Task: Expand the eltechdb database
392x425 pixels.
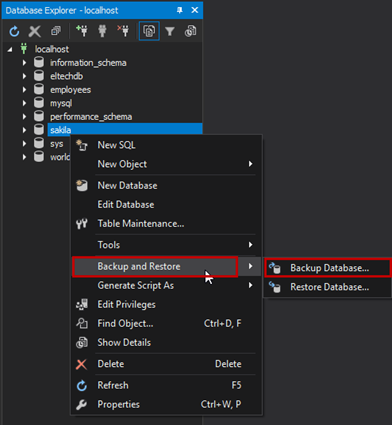Action: pos(24,76)
